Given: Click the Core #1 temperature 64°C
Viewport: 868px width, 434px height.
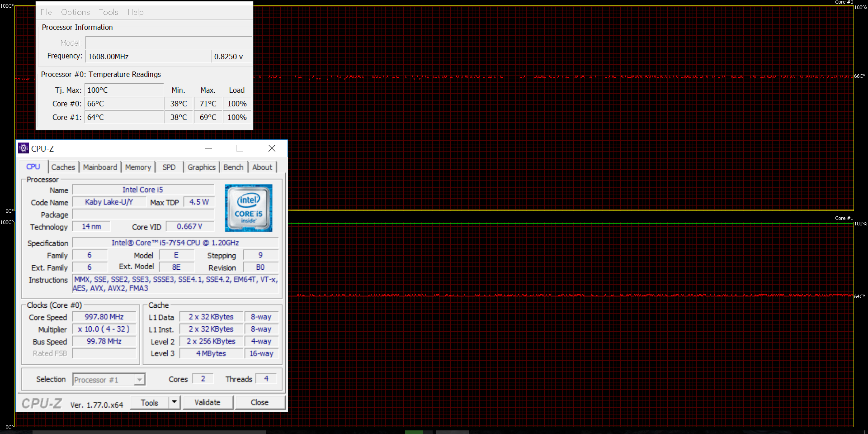Looking at the screenshot, I should (124, 117).
